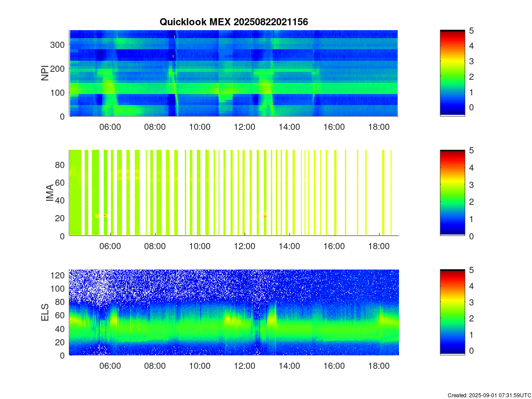Click the 200 tick on NPI y-axis
Image resolution: width=532 pixels, height=399 pixels.
(59, 68)
